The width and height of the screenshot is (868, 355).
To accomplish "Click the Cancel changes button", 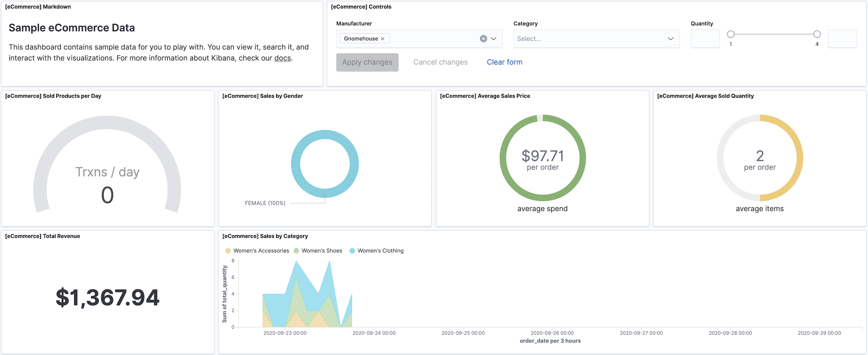I will coord(440,62).
